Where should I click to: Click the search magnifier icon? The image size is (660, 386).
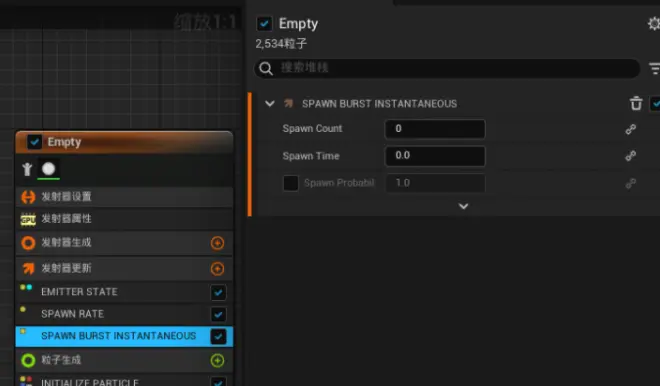click(266, 68)
